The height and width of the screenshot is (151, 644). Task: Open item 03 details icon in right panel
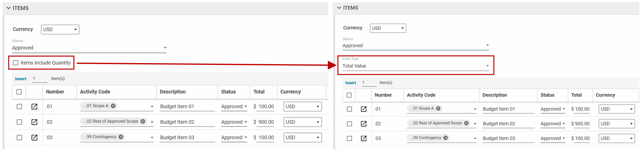[364, 138]
